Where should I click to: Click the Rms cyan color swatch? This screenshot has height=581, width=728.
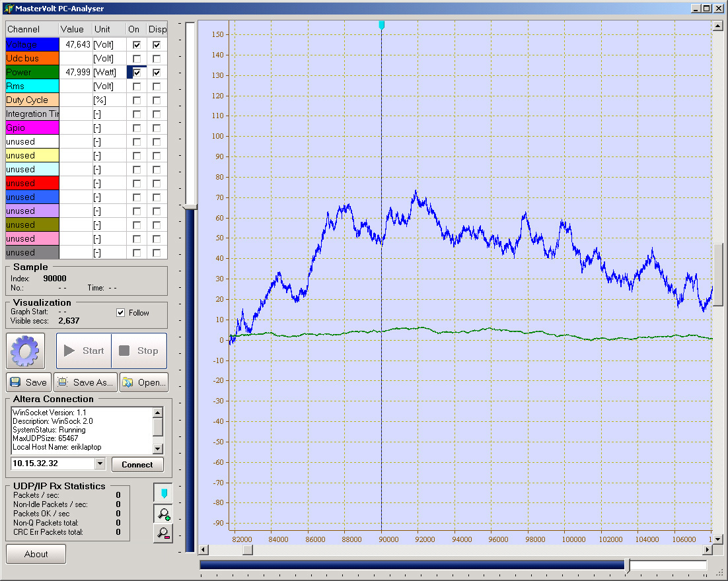pyautogui.click(x=32, y=86)
